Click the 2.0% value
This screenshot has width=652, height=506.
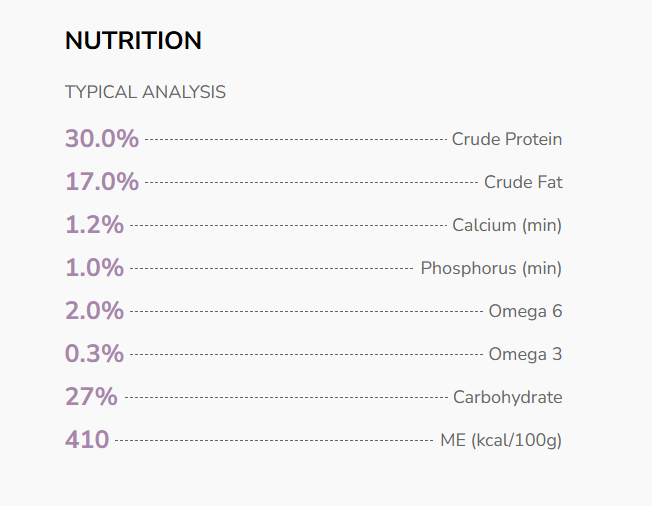[x=94, y=311]
